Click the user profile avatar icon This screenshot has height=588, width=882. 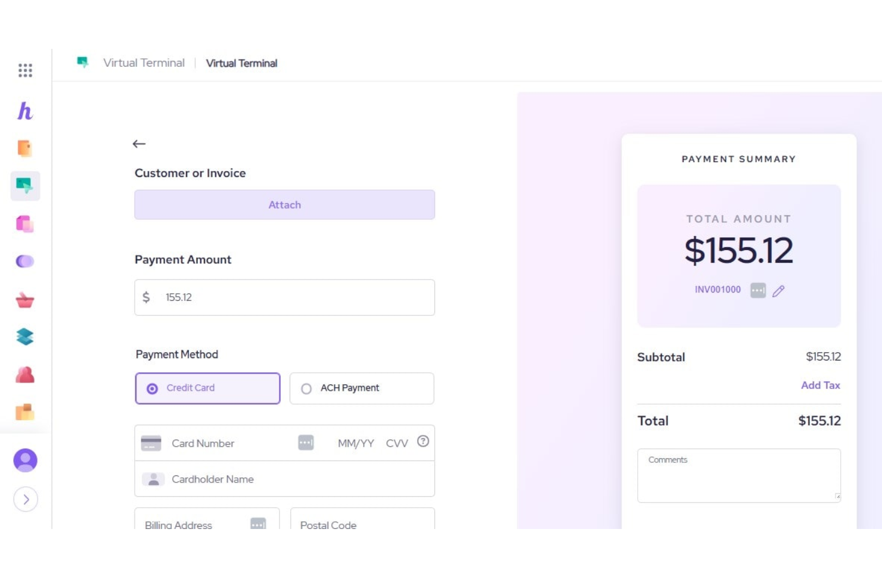tap(24, 461)
